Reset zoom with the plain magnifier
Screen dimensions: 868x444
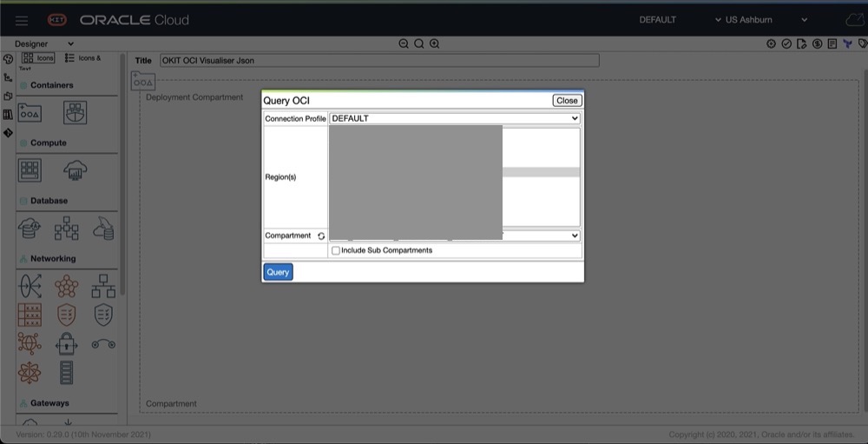click(x=419, y=43)
